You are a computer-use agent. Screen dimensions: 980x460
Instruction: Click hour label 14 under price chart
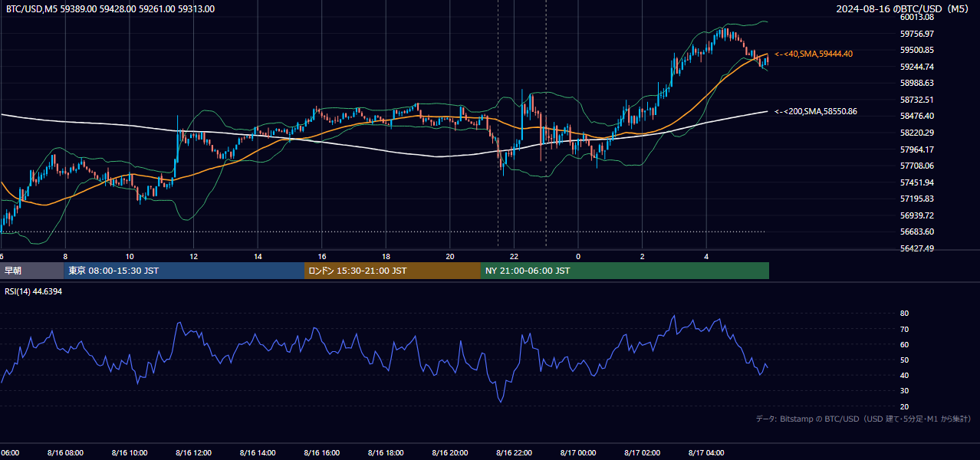coord(258,256)
